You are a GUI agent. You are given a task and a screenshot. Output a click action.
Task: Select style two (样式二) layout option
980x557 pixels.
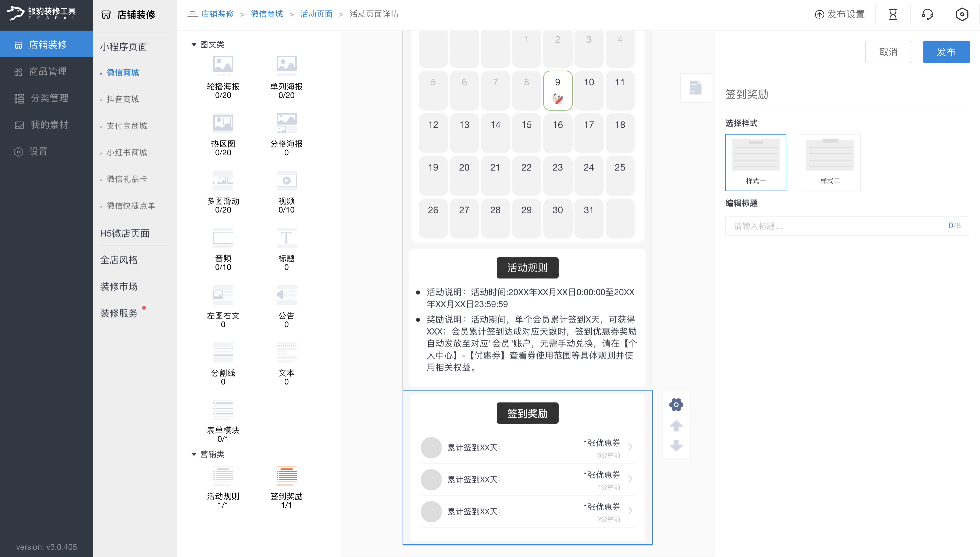pos(830,162)
